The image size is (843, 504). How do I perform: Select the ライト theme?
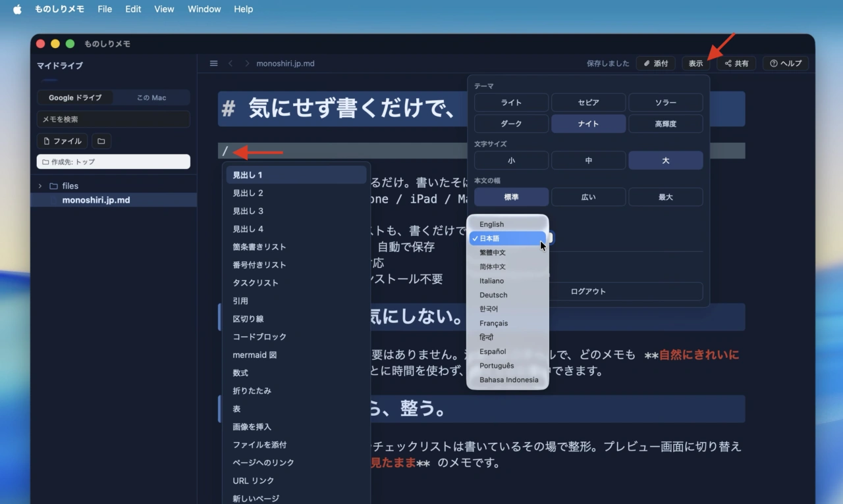click(511, 103)
